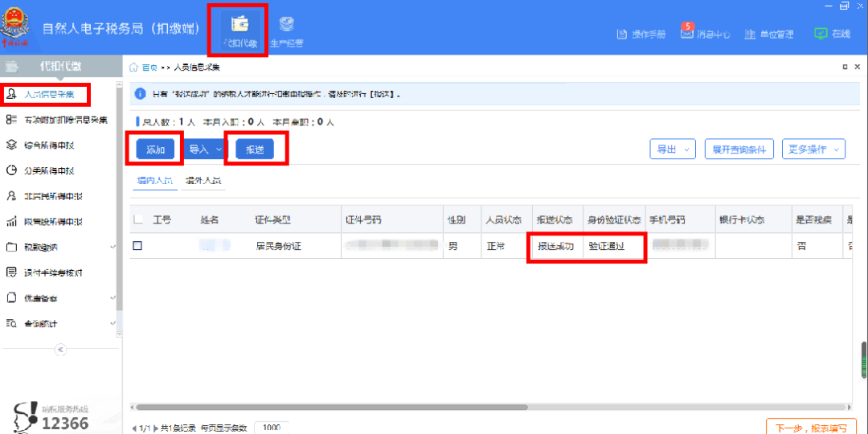This screenshot has height=434, width=868.
Task: Click the 报送 button
Action: [x=255, y=149]
